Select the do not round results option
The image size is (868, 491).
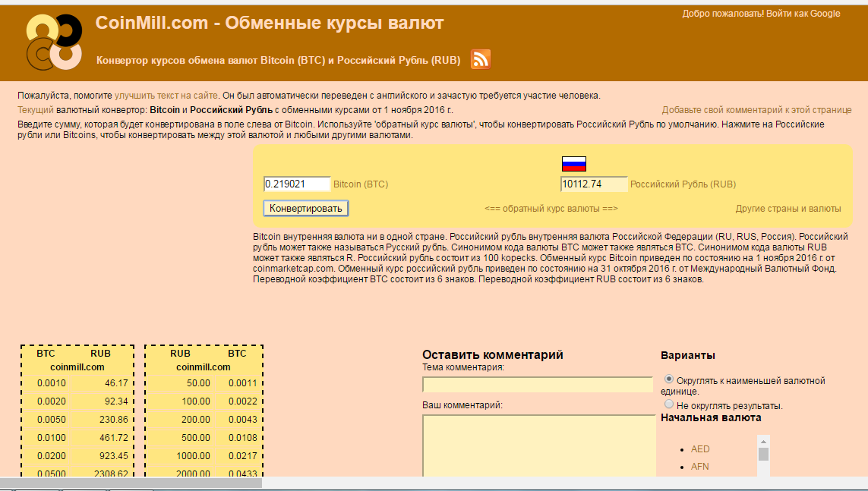(x=668, y=404)
